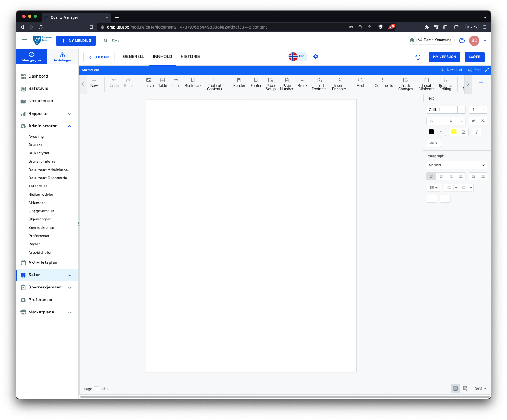This screenshot has height=420, width=507.
Task: Switch to the GENERELL tab
Action: click(133, 57)
